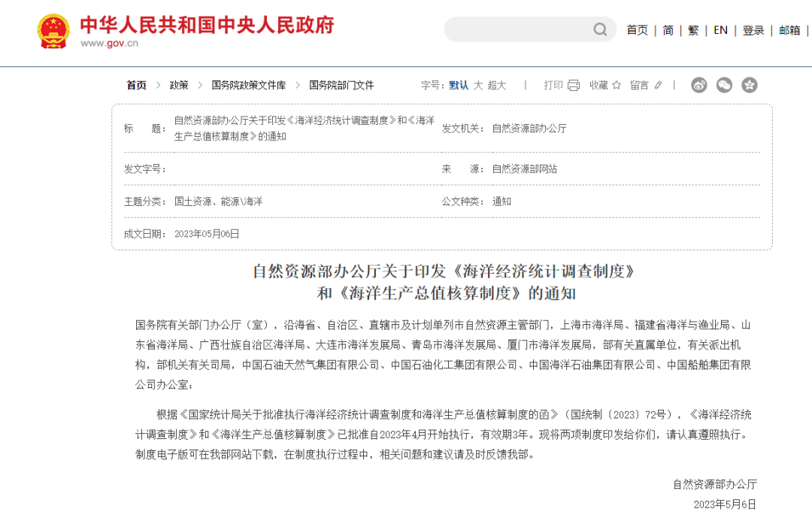
Task: Click the national emblem logo
Action: (x=53, y=32)
